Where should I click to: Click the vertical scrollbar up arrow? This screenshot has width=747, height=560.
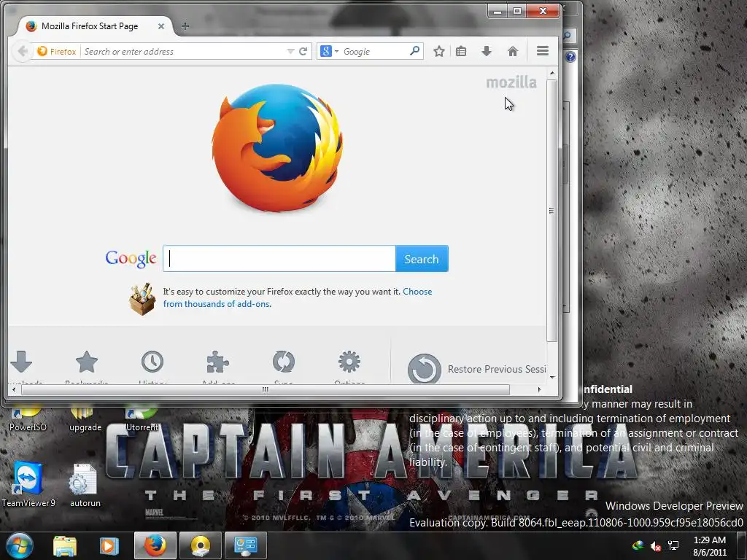click(x=552, y=74)
